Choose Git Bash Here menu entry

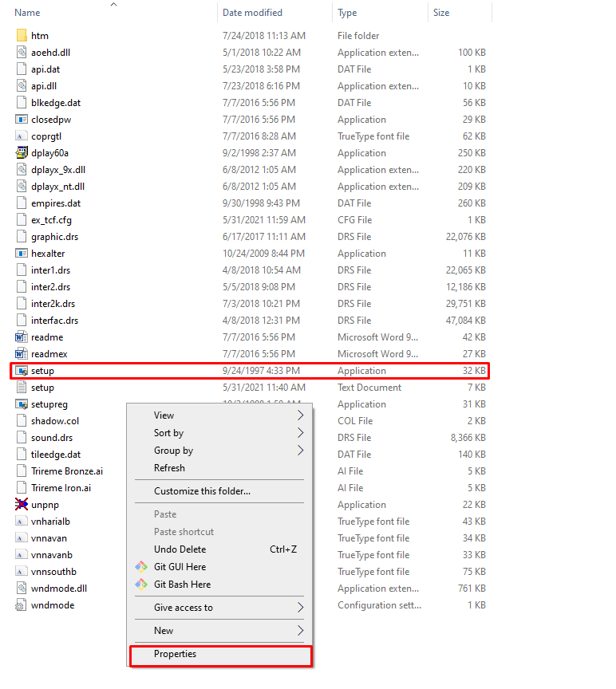point(219,585)
